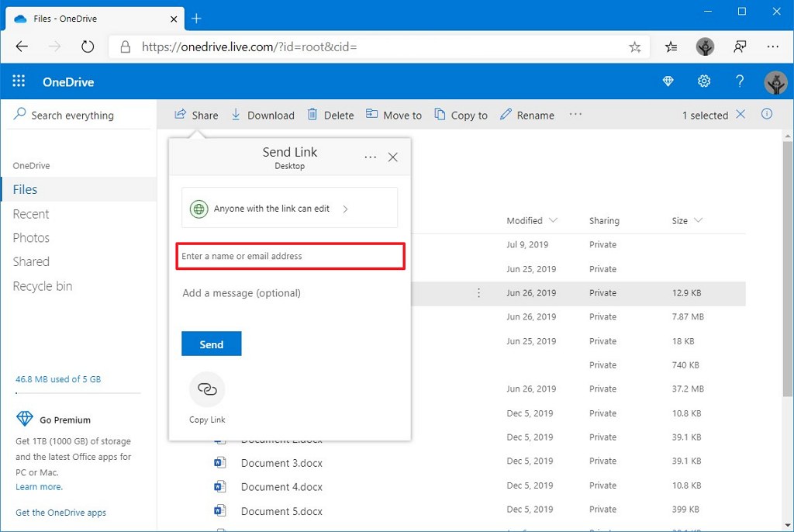Click Delete in the command bar

click(x=330, y=115)
